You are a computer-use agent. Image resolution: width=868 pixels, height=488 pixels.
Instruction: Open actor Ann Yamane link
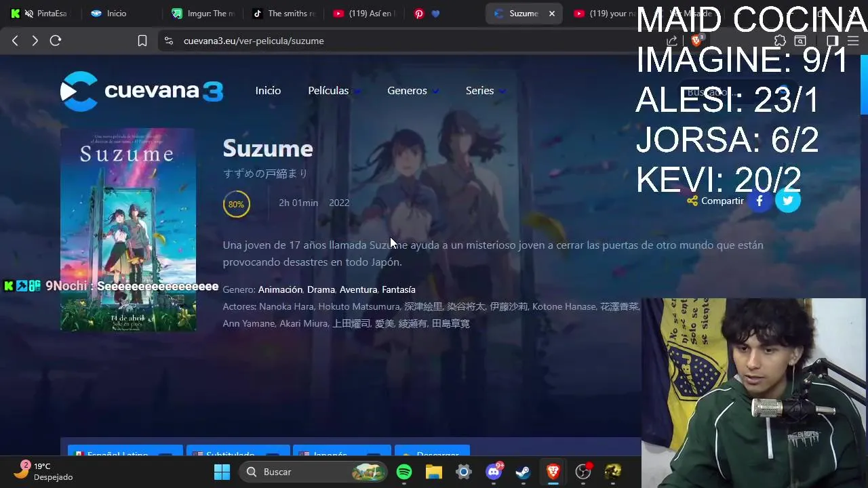tap(248, 323)
